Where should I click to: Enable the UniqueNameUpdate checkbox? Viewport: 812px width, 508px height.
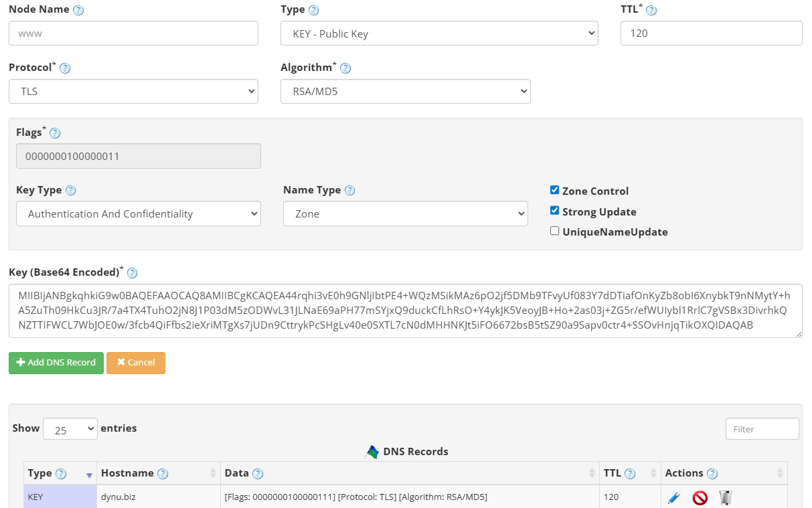point(554,231)
